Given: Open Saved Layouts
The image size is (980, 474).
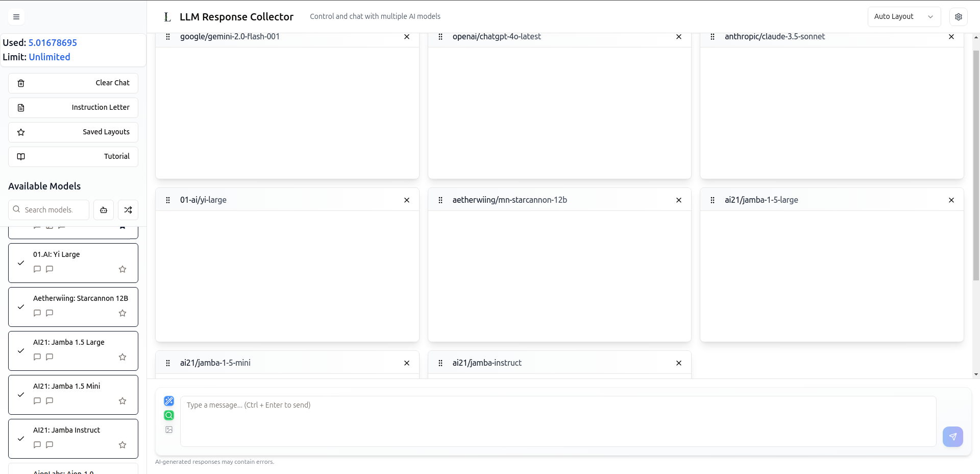Looking at the screenshot, I should point(73,132).
